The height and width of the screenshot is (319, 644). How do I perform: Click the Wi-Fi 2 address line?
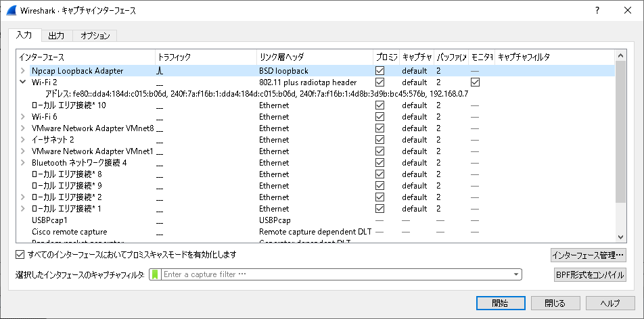256,94
